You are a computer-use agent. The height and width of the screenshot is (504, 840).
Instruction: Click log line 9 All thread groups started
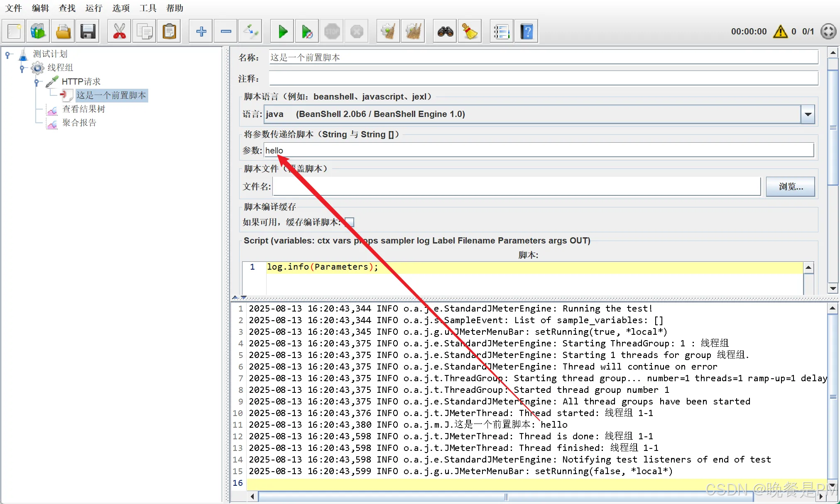tap(499, 402)
